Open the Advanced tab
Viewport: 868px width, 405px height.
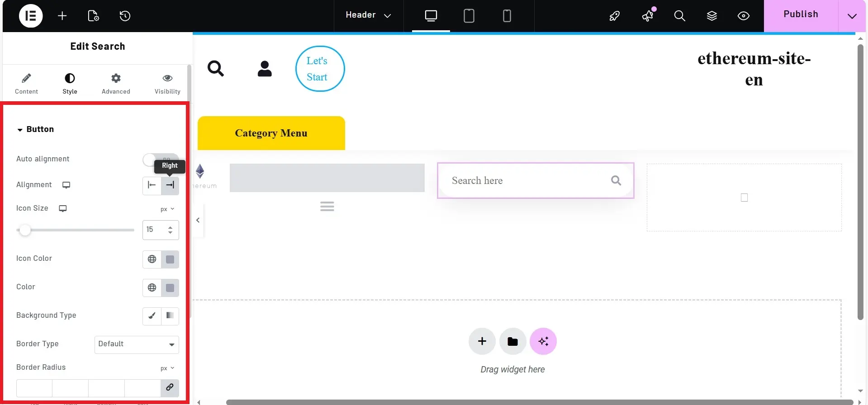pyautogui.click(x=116, y=84)
